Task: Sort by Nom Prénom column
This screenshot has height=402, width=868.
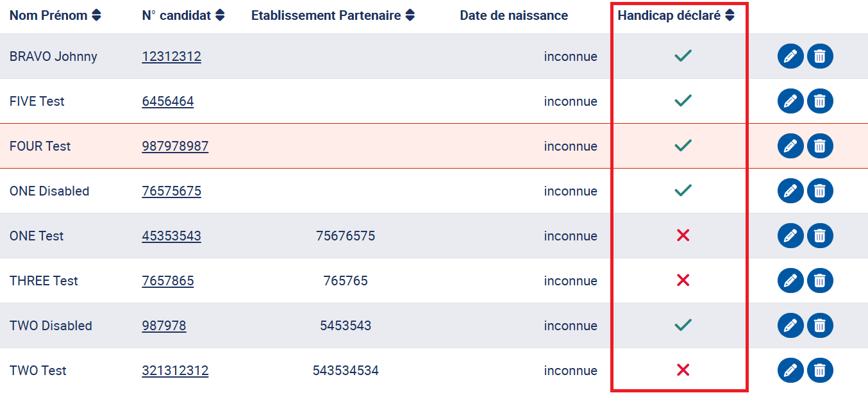Action: tap(96, 15)
